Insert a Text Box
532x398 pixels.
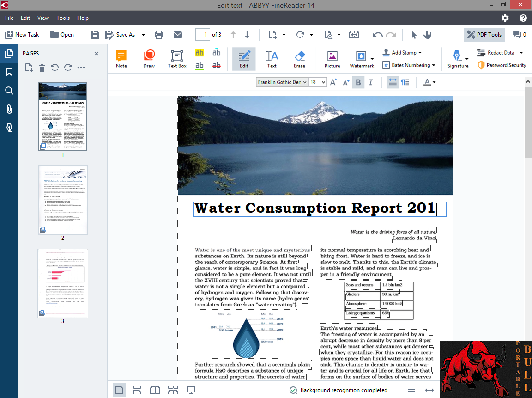coord(177,59)
